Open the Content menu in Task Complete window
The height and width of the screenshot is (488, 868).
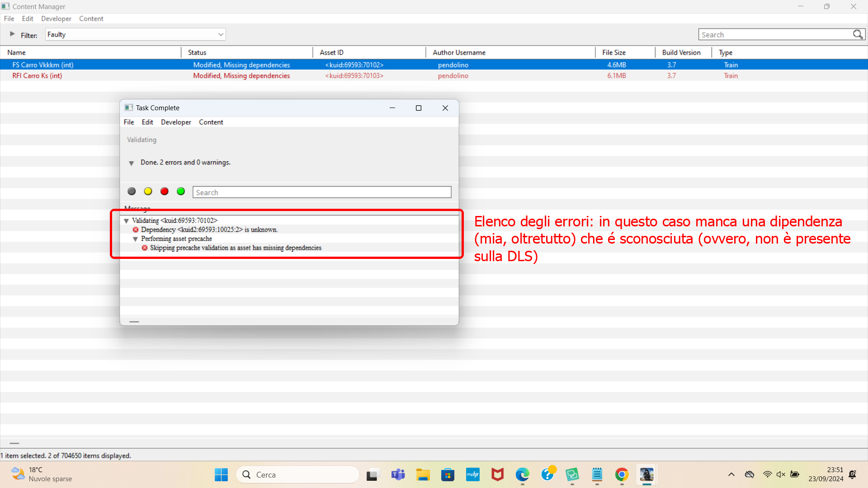pos(211,122)
